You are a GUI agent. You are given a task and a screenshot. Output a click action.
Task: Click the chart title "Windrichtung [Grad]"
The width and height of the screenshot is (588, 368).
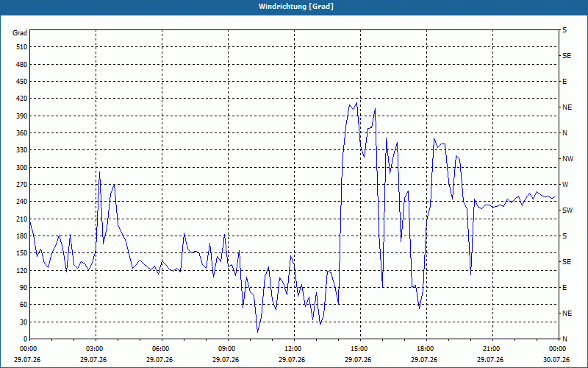[296, 7]
